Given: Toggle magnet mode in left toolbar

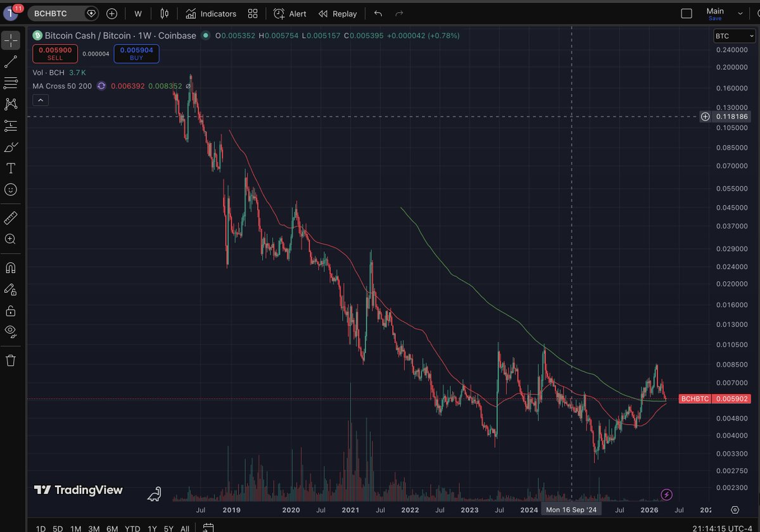Looking at the screenshot, I should tap(11, 268).
